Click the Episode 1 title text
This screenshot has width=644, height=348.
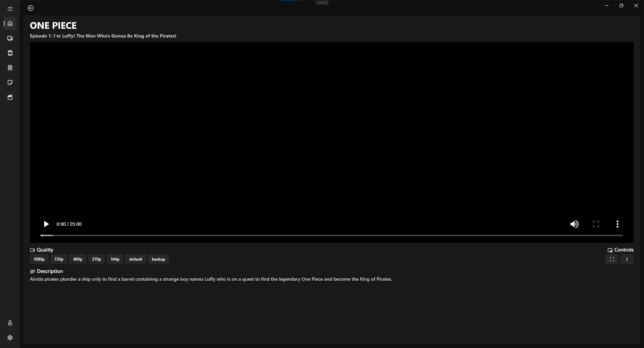pyautogui.click(x=103, y=36)
